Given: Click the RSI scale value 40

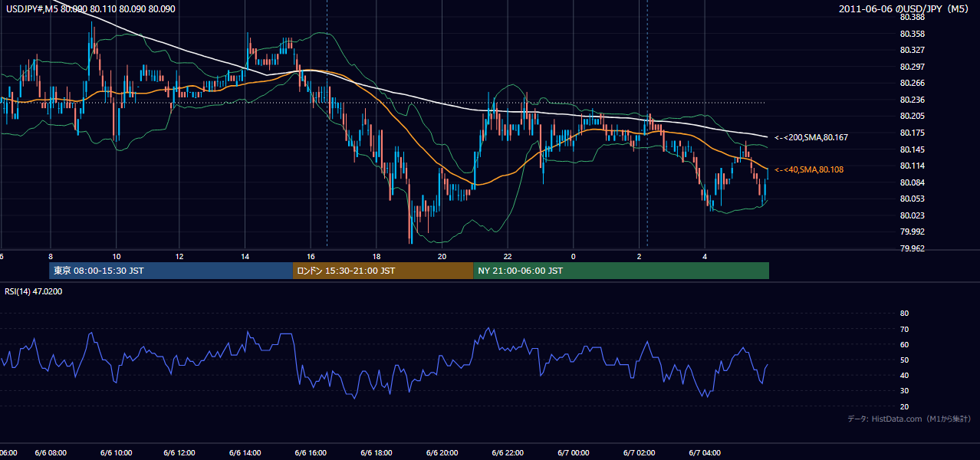Looking at the screenshot, I should (x=904, y=376).
